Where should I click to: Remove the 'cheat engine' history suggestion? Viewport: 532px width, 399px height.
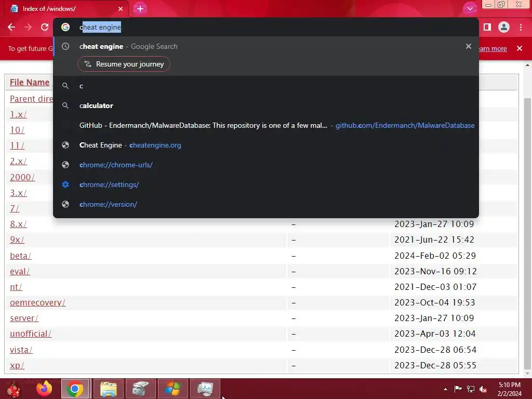tap(469, 46)
